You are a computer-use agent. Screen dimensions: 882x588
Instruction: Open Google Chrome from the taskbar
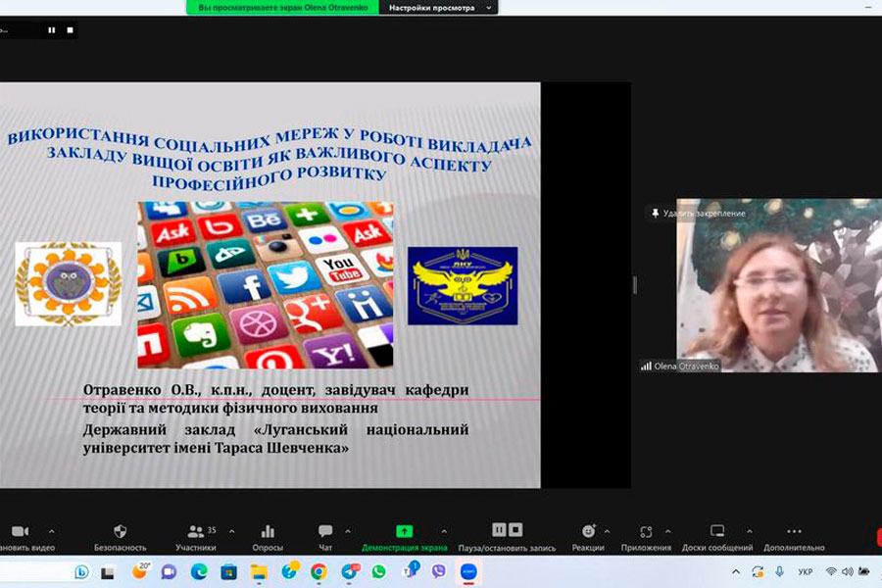click(318, 571)
